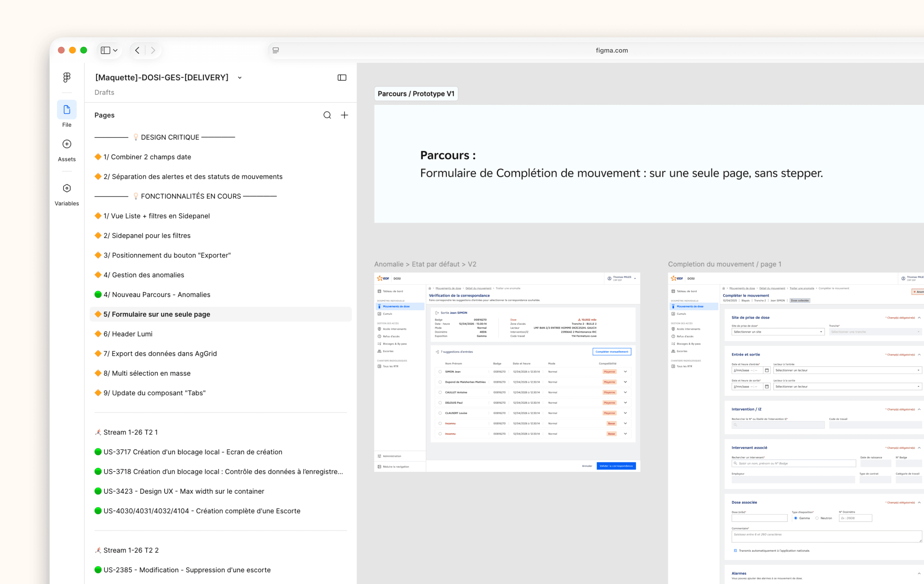
Task: Click the calendar icon for Date et heure de sortie
Action: tap(767, 387)
